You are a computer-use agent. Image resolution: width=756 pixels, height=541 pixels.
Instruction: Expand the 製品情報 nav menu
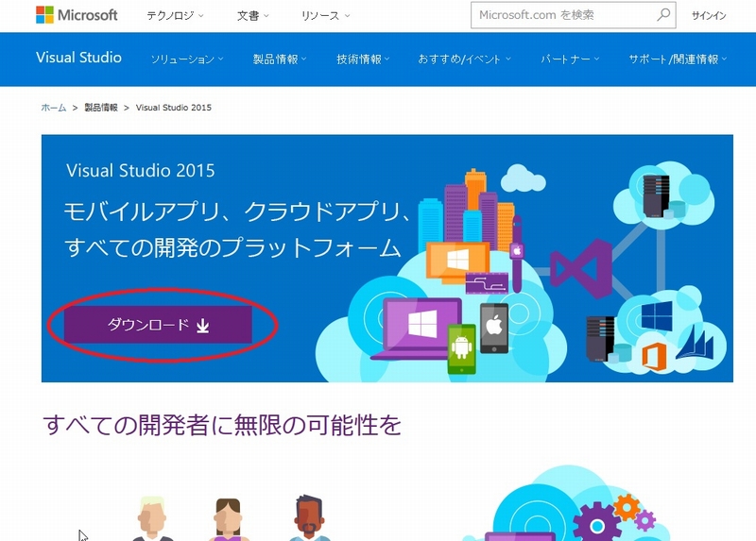[280, 59]
